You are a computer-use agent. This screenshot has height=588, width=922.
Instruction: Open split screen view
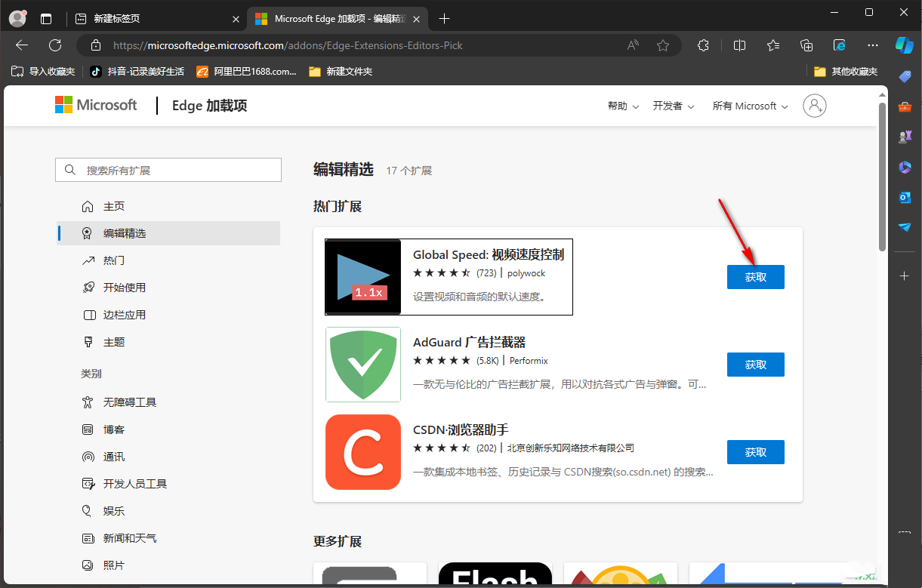[739, 45]
